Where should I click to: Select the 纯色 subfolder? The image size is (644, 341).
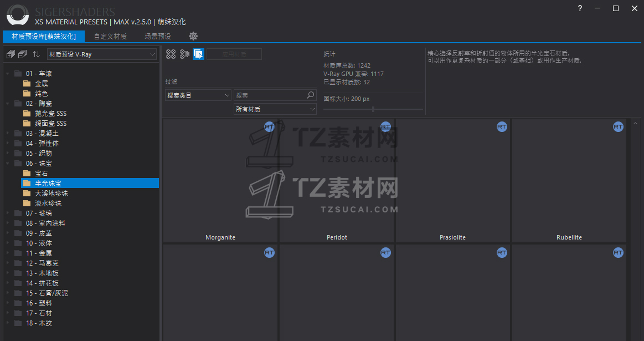[41, 93]
